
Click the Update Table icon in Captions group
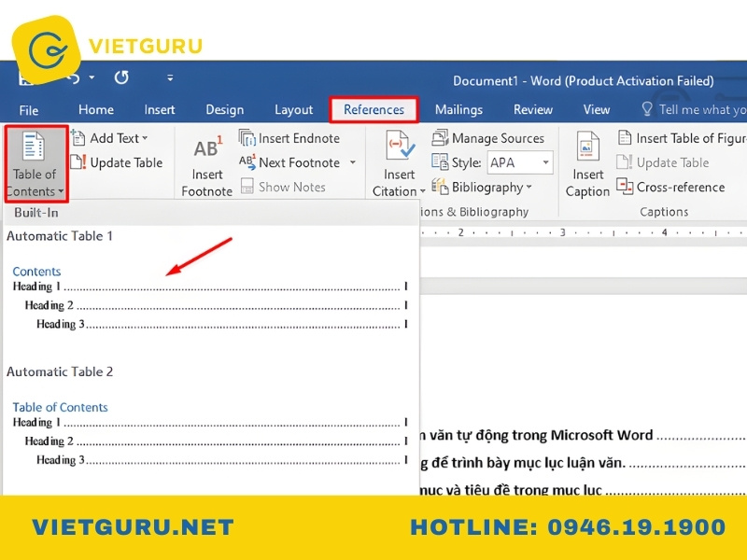coord(625,161)
